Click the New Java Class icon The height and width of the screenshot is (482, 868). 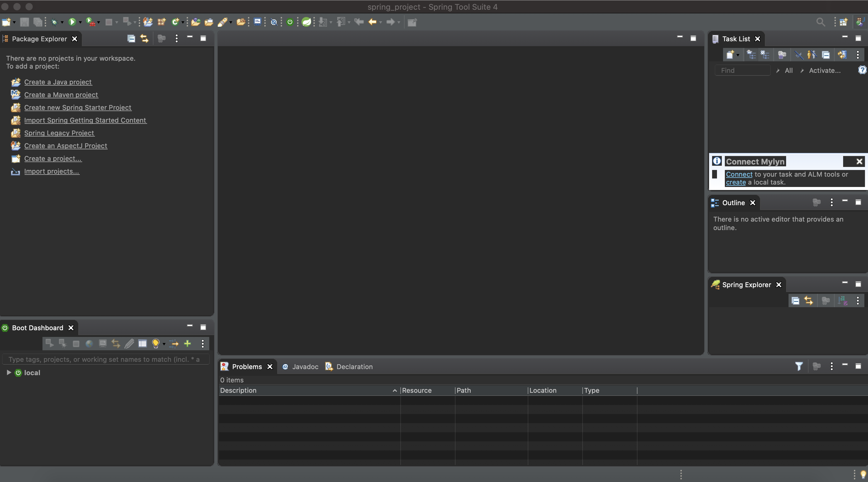[x=175, y=22]
